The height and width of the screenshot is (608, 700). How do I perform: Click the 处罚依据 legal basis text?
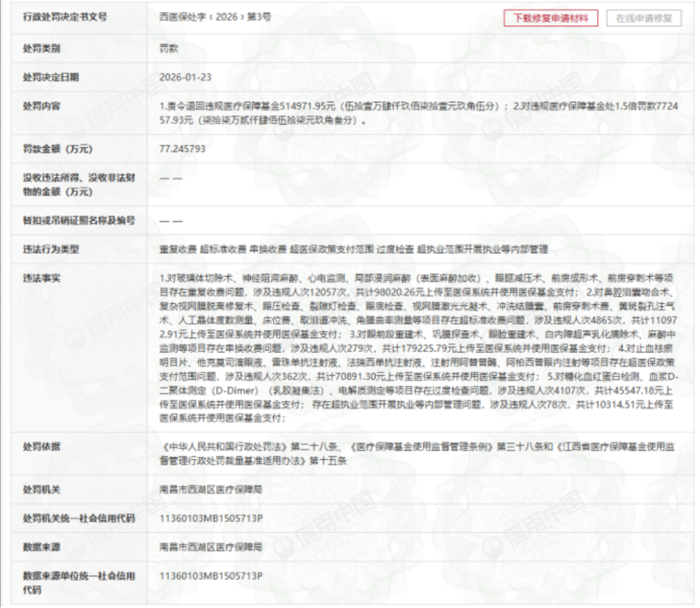click(417, 454)
